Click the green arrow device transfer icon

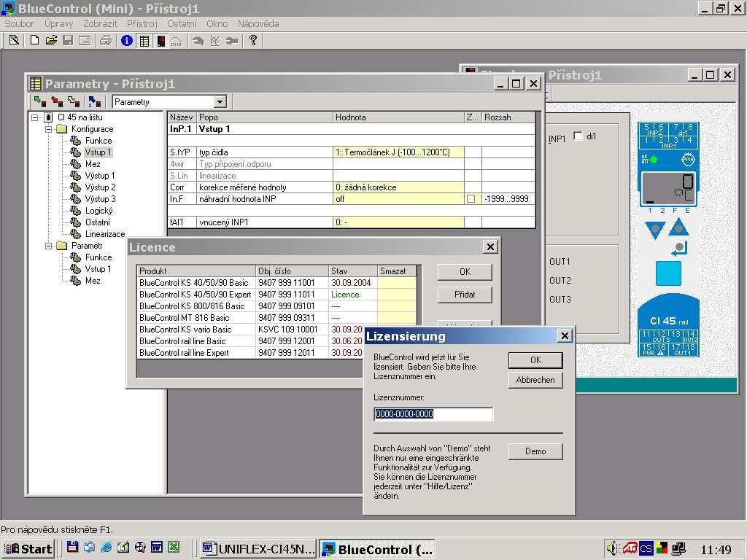click(x=40, y=101)
